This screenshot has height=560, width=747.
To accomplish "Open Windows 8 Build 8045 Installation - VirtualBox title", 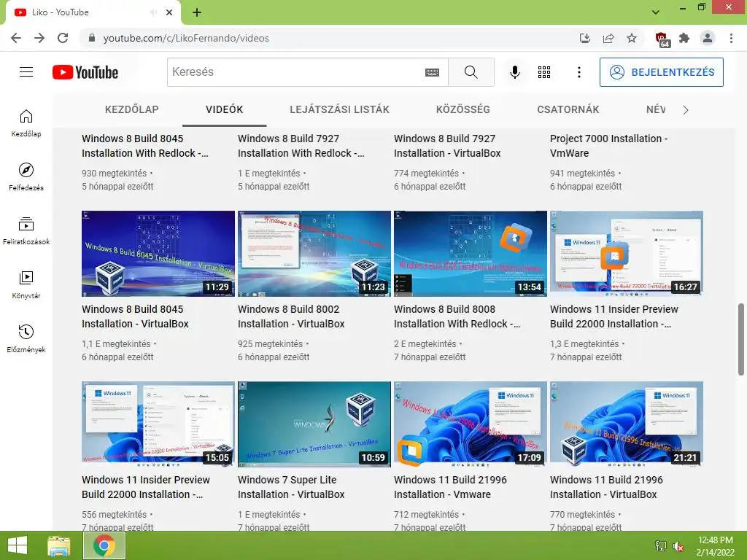I will coord(135,316).
